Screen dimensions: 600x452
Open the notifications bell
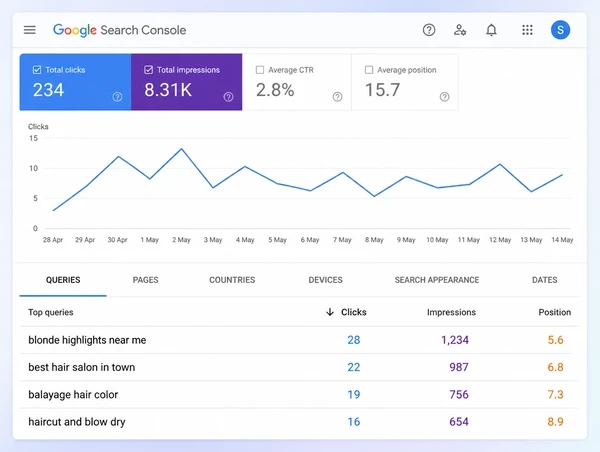coord(491,30)
